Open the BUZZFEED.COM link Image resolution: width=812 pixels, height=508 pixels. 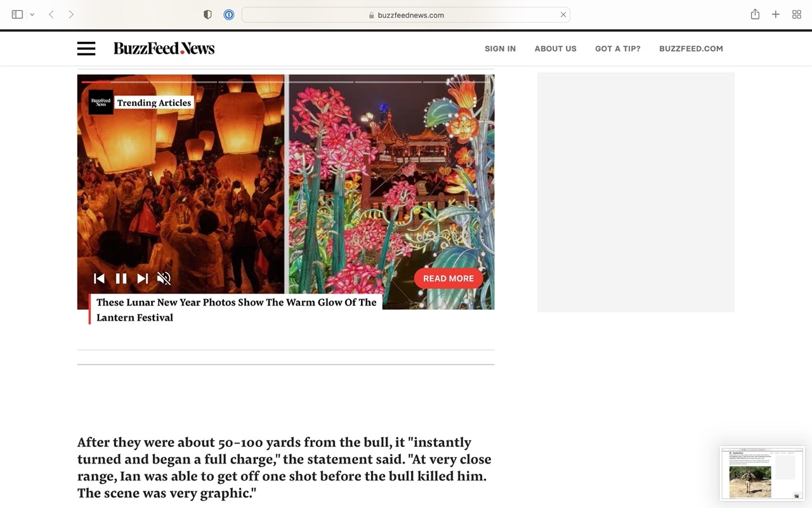point(691,48)
